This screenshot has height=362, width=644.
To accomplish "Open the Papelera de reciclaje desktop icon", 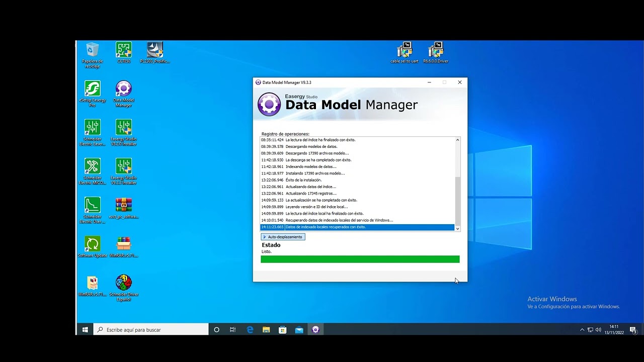I will point(93,55).
